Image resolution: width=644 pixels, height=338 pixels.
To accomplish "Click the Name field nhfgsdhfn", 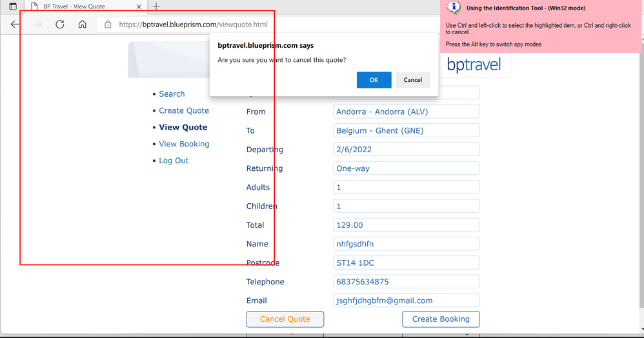I will 406,244.
